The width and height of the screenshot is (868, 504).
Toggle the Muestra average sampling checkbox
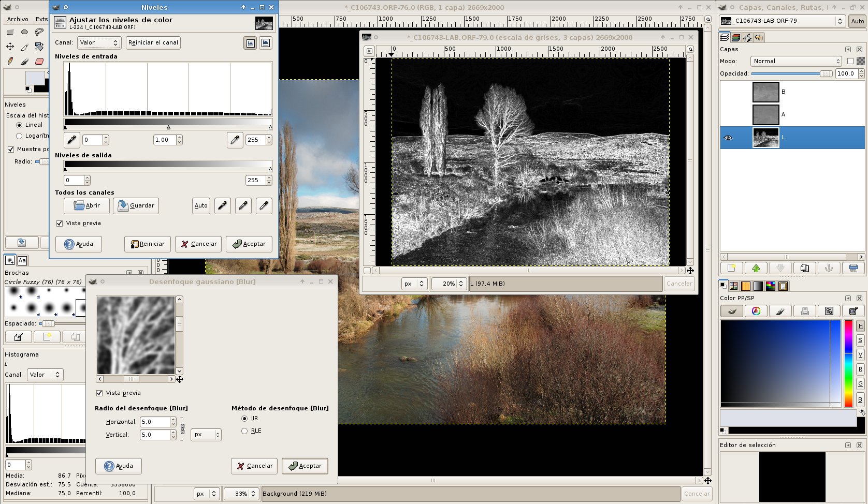tap(11, 150)
